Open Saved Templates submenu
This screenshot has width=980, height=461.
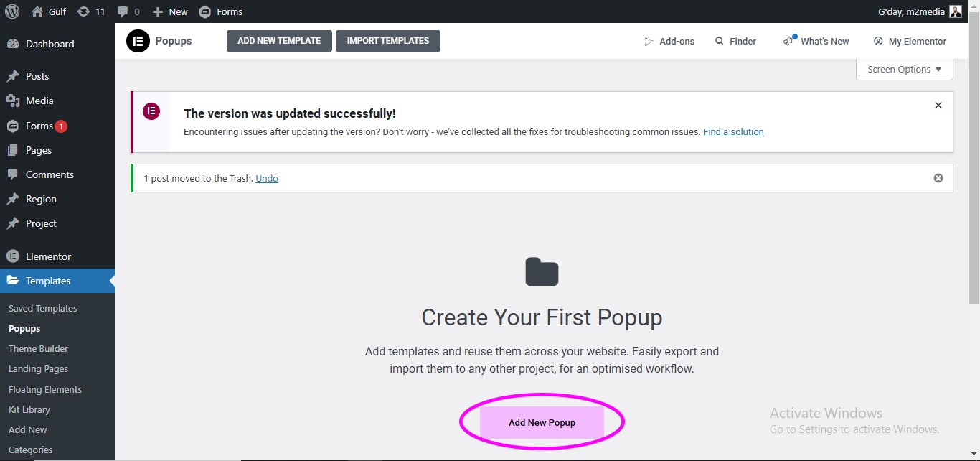click(43, 308)
